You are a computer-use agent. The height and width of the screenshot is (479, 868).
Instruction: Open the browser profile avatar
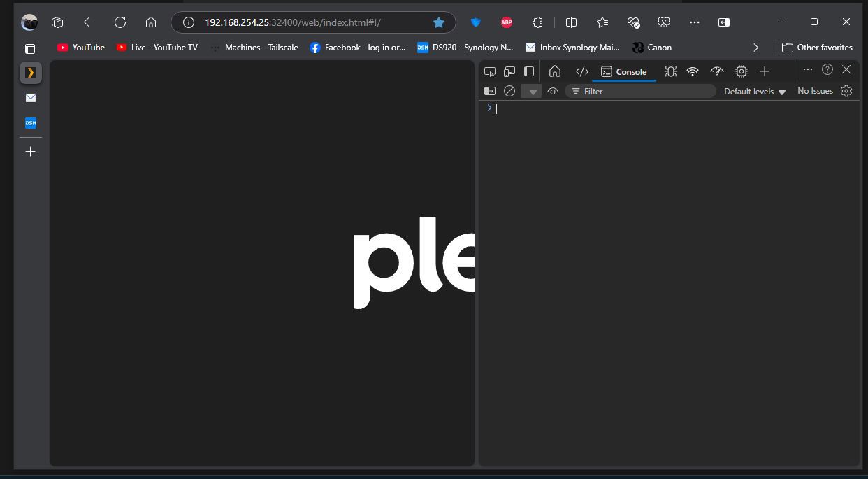[x=29, y=22]
